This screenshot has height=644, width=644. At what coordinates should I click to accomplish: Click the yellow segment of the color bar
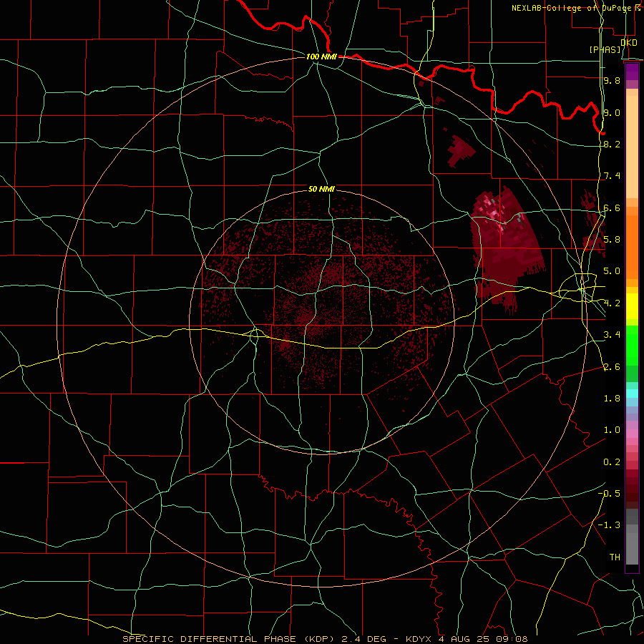point(632,306)
